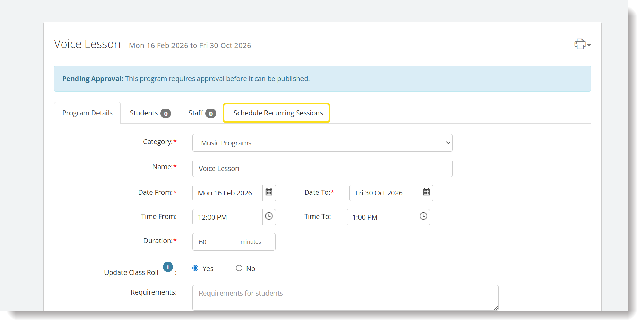Open the Staff tab

coord(202,113)
